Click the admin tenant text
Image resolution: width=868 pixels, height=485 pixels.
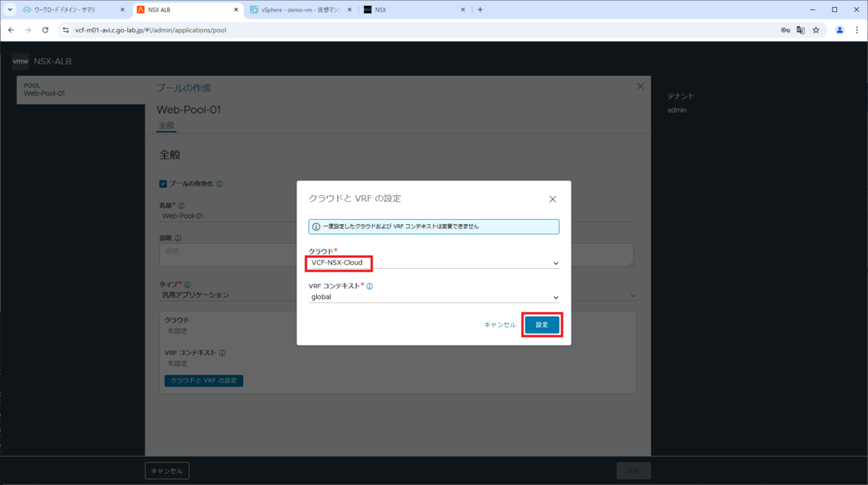pyautogui.click(x=677, y=110)
